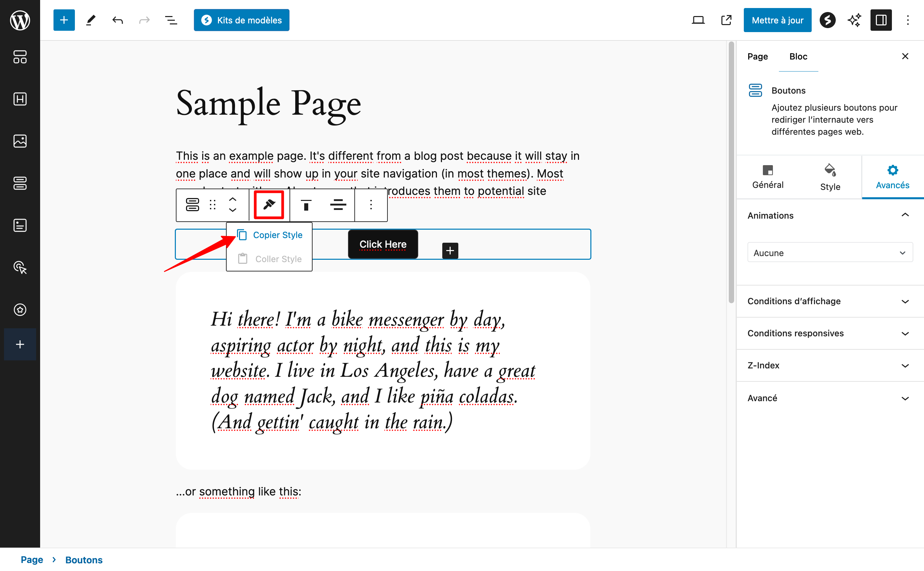Expand the Conditions responsives section

tap(905, 333)
